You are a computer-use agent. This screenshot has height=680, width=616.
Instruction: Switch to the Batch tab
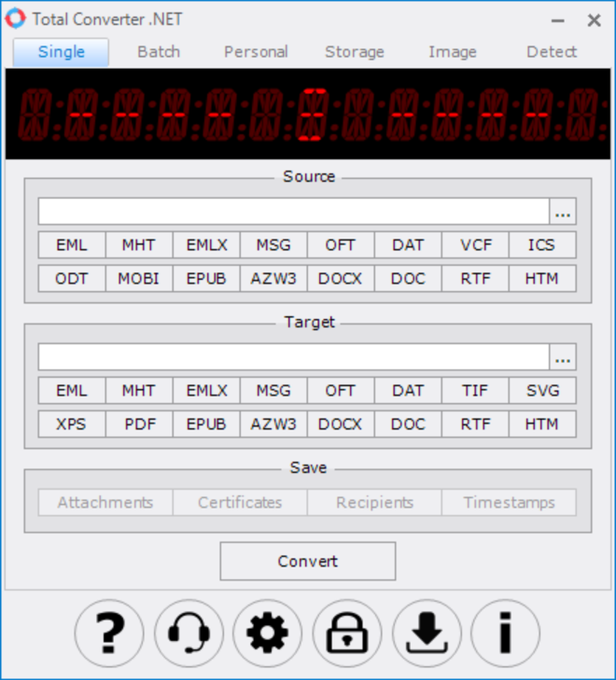point(158,52)
